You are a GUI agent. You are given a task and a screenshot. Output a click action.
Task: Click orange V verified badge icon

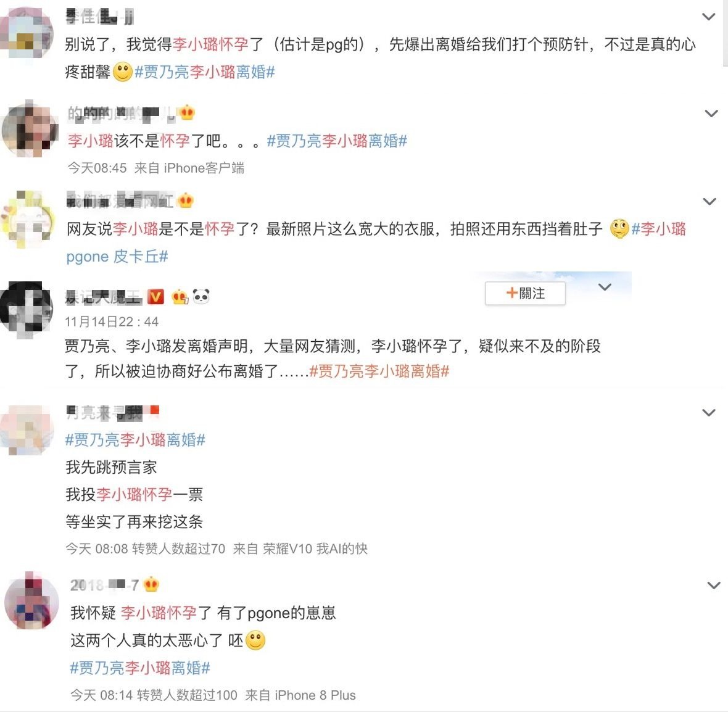[155, 296]
